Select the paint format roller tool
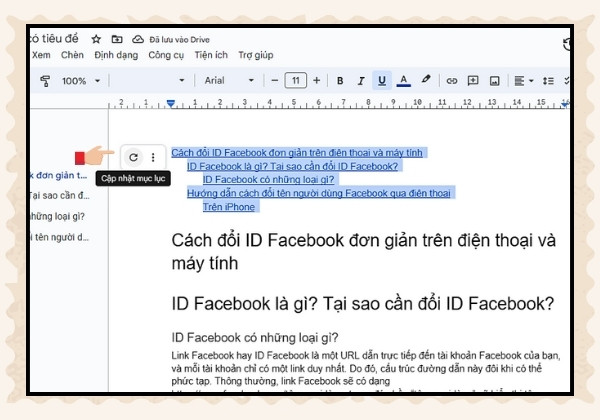Screen dimensions: 600x420 (x=45, y=81)
